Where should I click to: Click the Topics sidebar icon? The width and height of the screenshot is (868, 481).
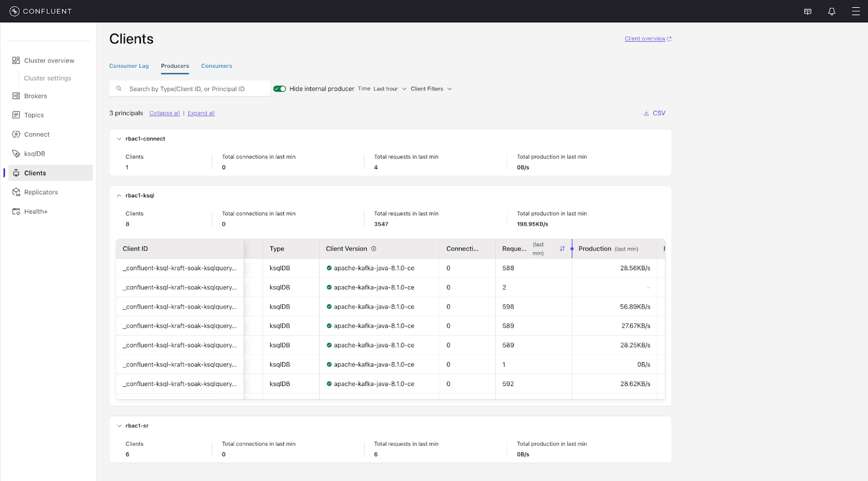16,115
